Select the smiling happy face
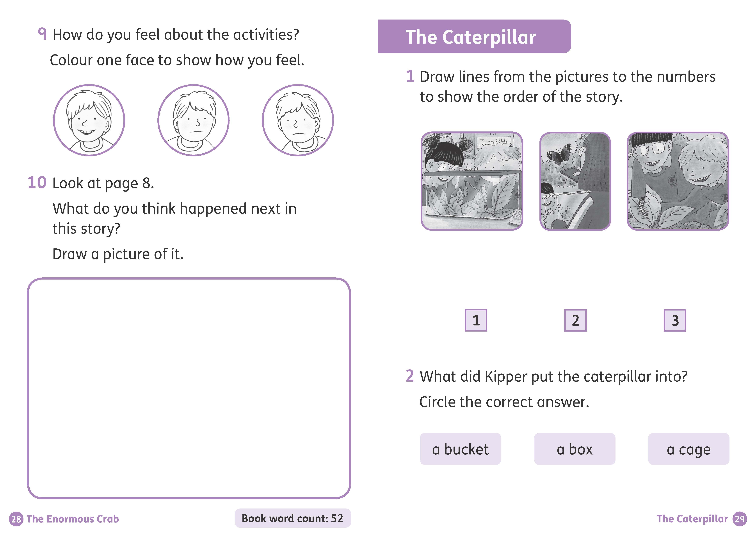Image resolution: width=756 pixels, height=535 pixels. (x=89, y=120)
